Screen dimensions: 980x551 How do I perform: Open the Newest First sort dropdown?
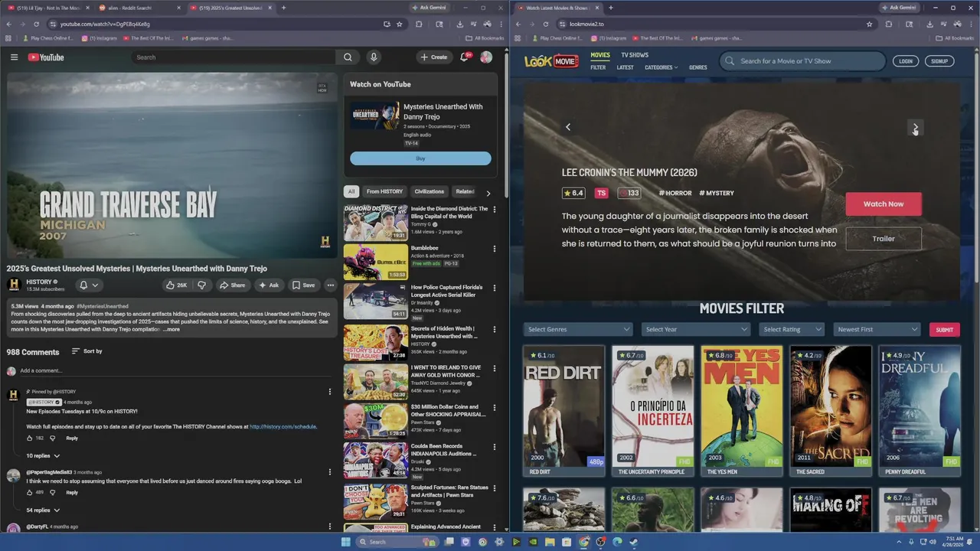[x=877, y=330]
